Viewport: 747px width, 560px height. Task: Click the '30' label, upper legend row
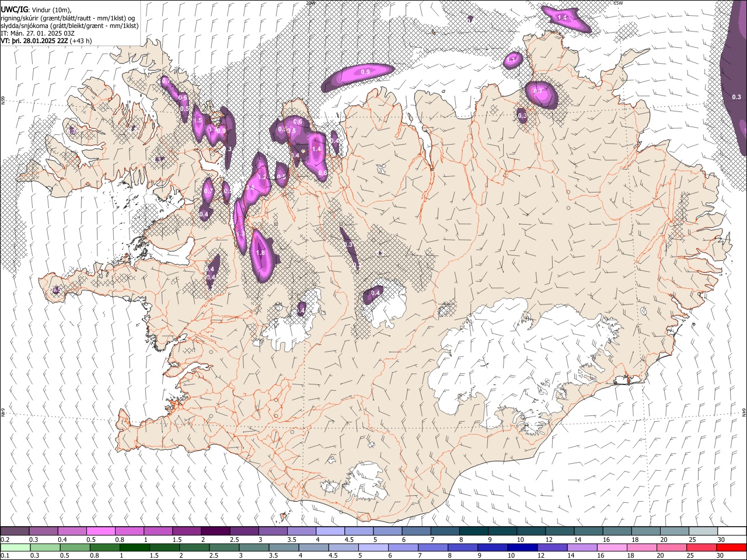pos(721,540)
